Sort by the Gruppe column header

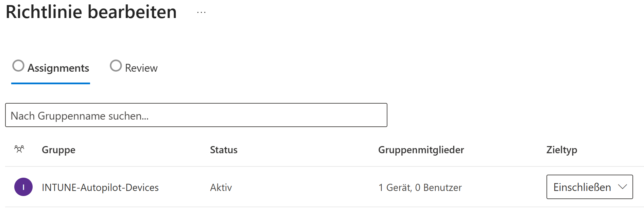click(x=58, y=150)
